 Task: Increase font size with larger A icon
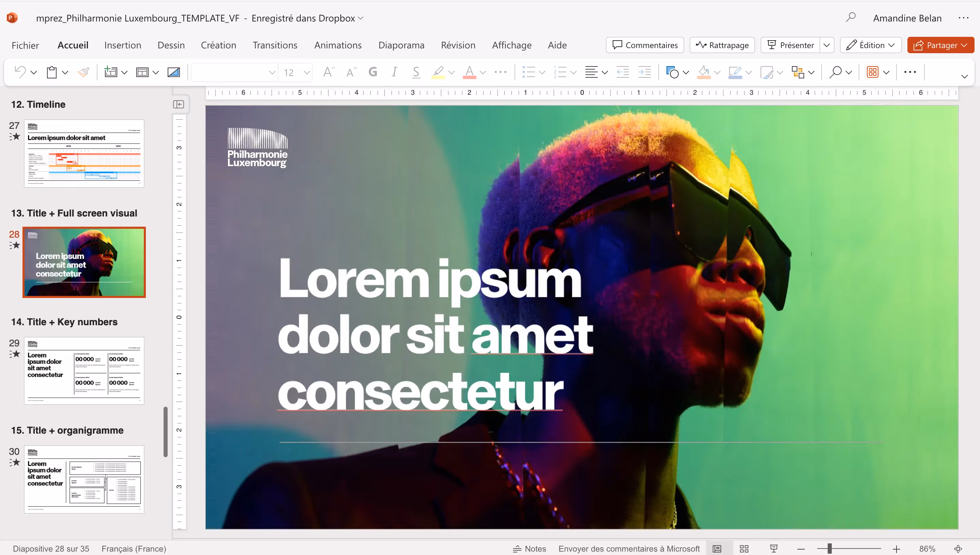[328, 72]
